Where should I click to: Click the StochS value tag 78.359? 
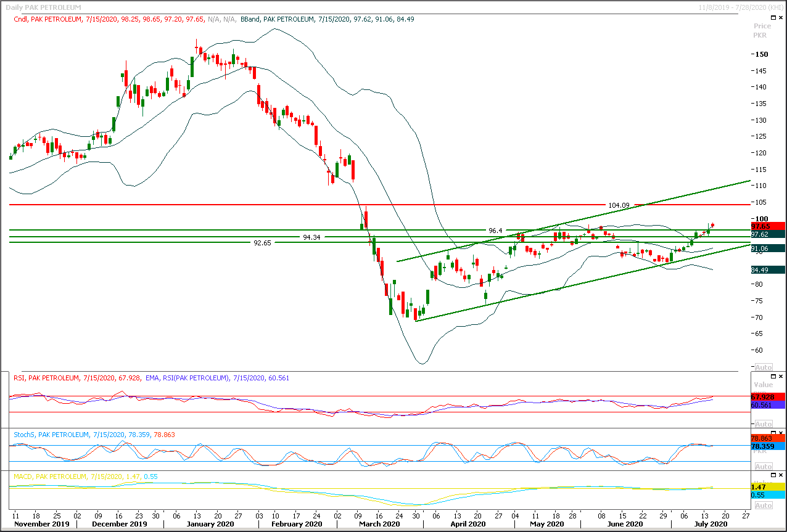click(x=767, y=446)
